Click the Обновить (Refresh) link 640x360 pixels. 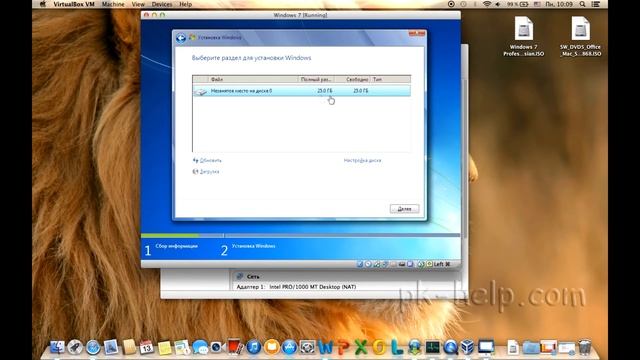tap(207, 160)
